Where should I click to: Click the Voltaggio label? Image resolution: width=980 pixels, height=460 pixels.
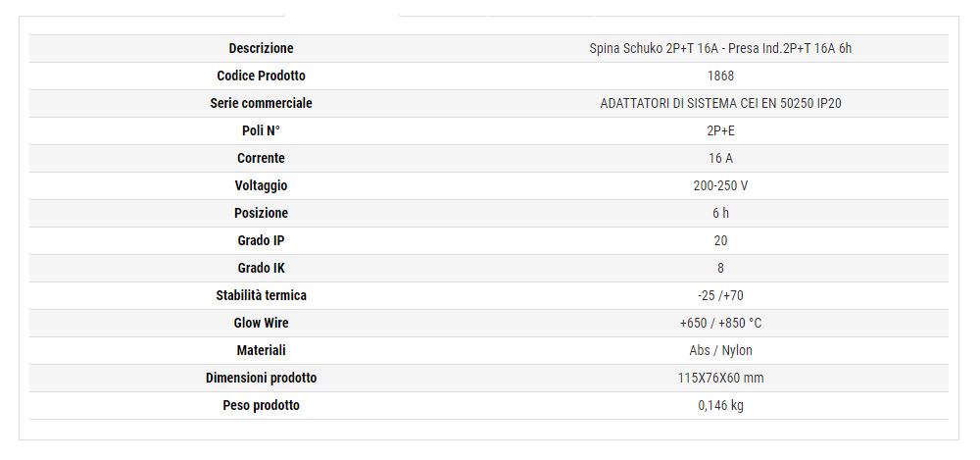tap(261, 185)
